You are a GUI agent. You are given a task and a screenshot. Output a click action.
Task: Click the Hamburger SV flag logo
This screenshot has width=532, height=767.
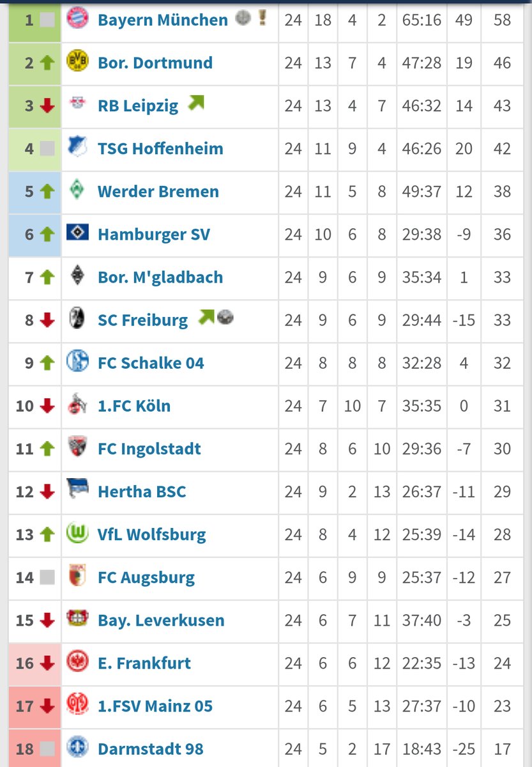coord(77,233)
